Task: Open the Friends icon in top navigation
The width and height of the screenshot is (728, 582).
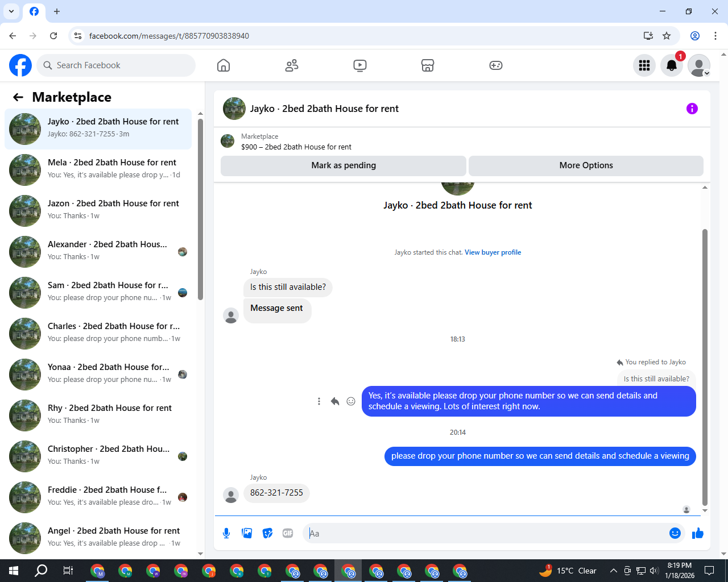Action: coord(292,65)
